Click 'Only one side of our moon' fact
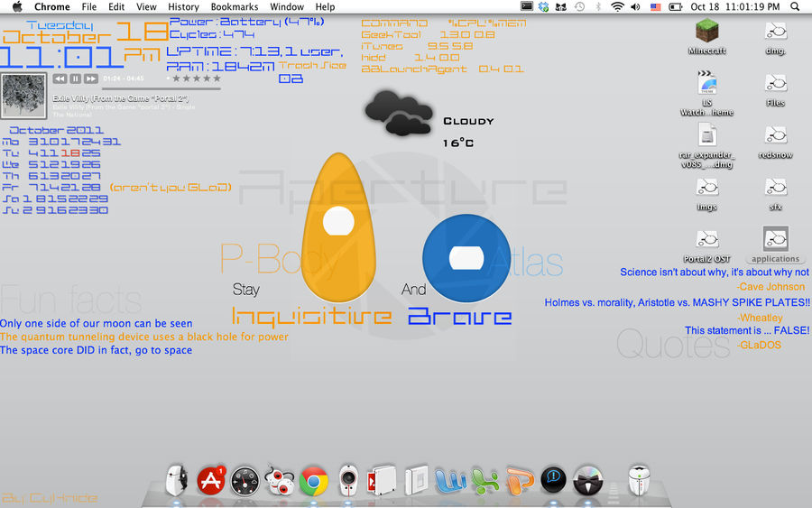The image size is (812, 508). [x=96, y=323]
